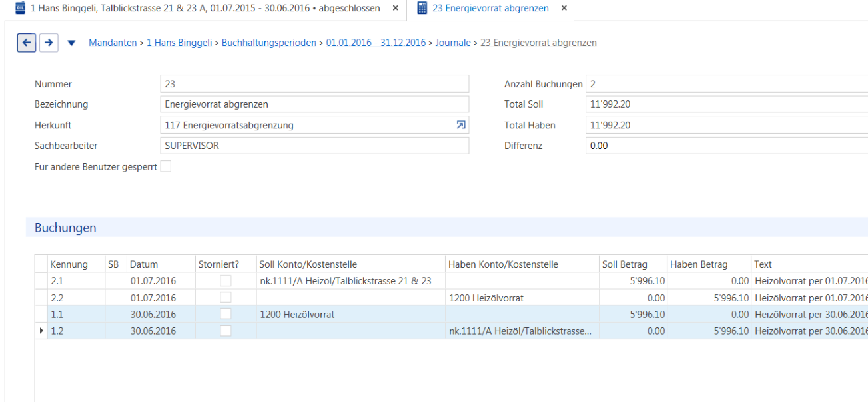Check Storniert for booking 2.2
Screen dimensions: 868x402
click(226, 298)
